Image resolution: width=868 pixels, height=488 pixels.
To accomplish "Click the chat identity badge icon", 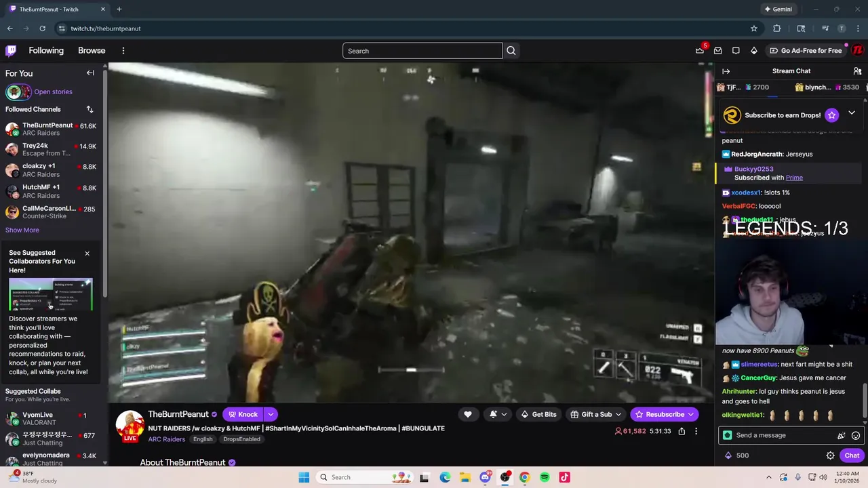I will click(x=728, y=435).
